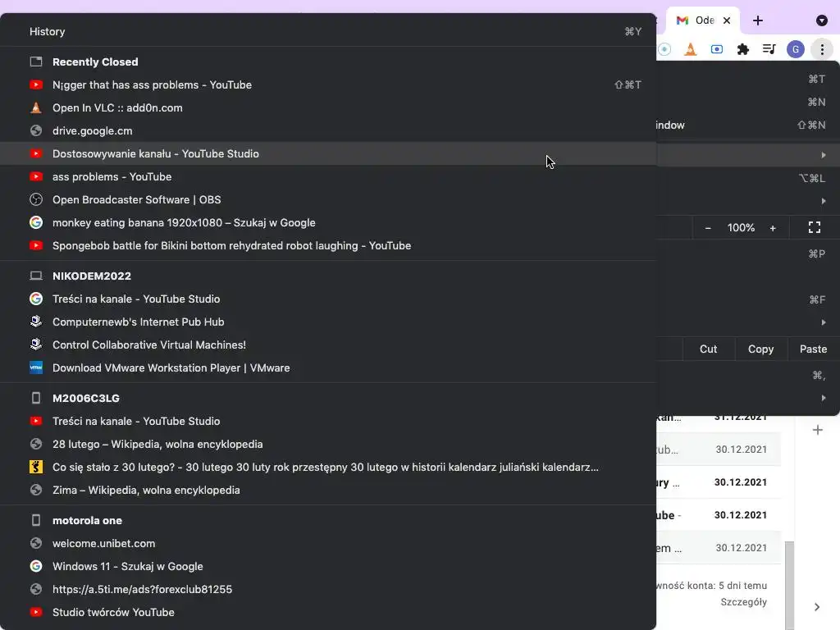Reopen the Open In VLC add0n.com tab

(328, 107)
